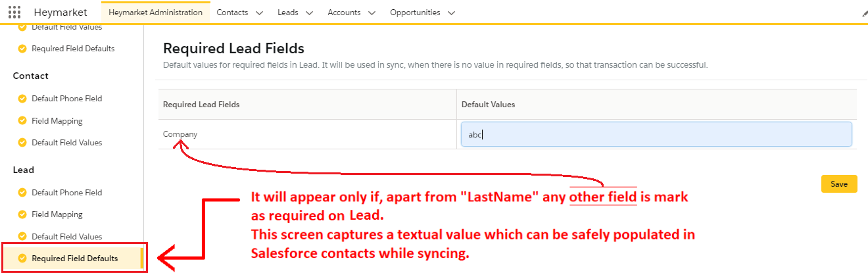
Task: Open Default Field Values under Contact
Action: 66,143
